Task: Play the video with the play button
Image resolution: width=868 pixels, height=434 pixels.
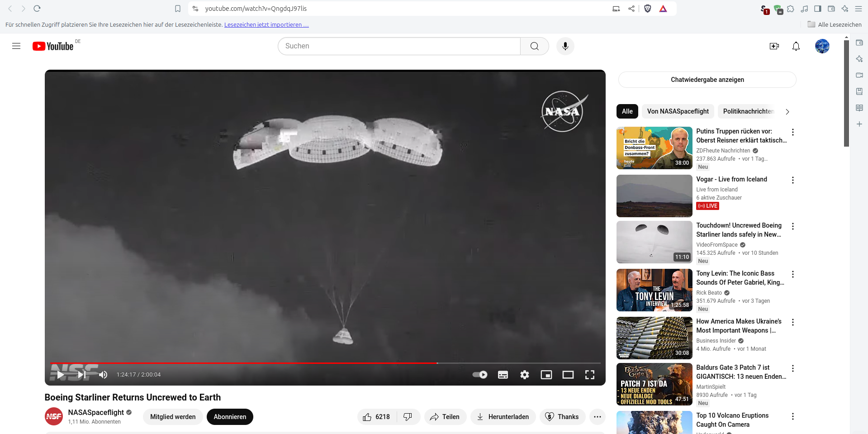Action: pos(61,375)
